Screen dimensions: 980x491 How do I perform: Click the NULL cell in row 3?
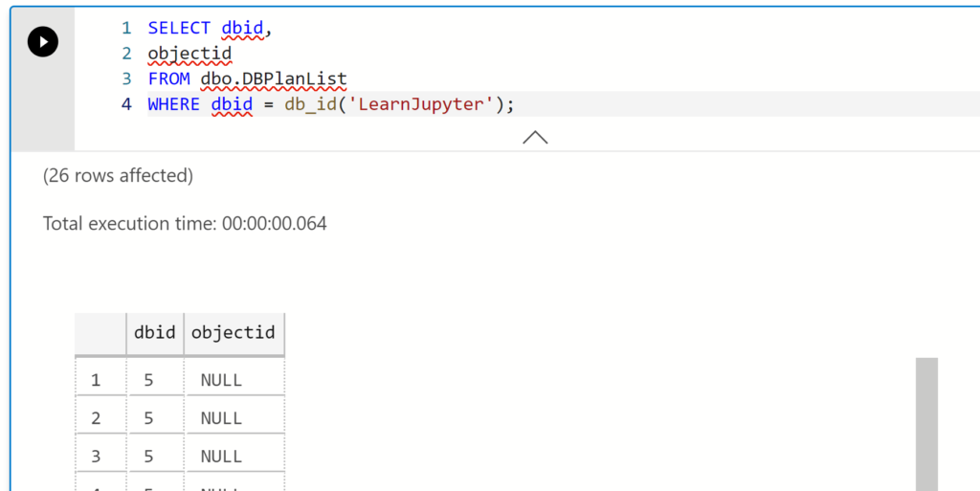click(221, 456)
